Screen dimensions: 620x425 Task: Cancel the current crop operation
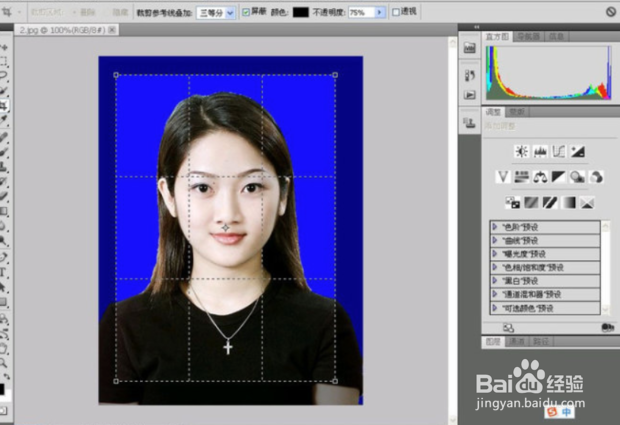(611, 12)
